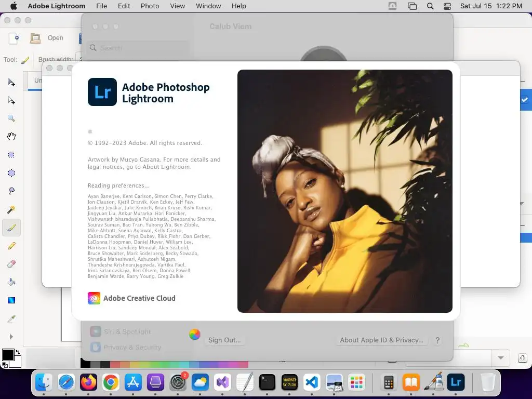Select the paint bucket fill tool
The width and height of the screenshot is (532, 399).
(11, 282)
